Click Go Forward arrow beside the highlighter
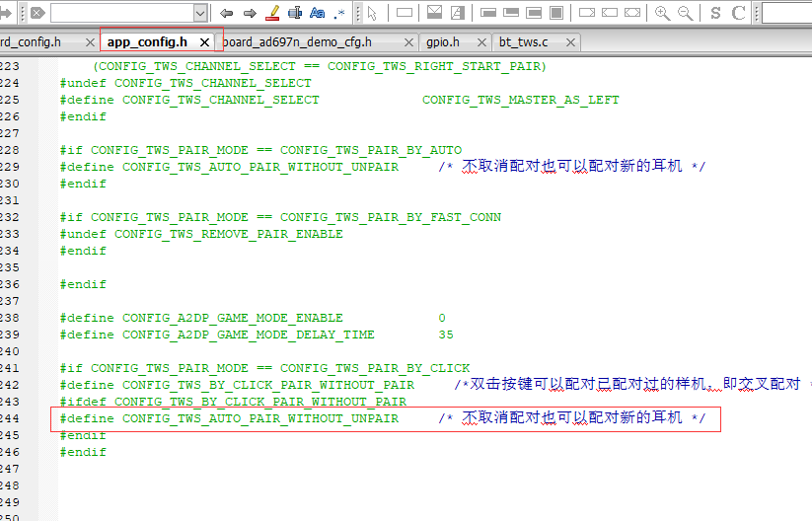 pos(250,13)
